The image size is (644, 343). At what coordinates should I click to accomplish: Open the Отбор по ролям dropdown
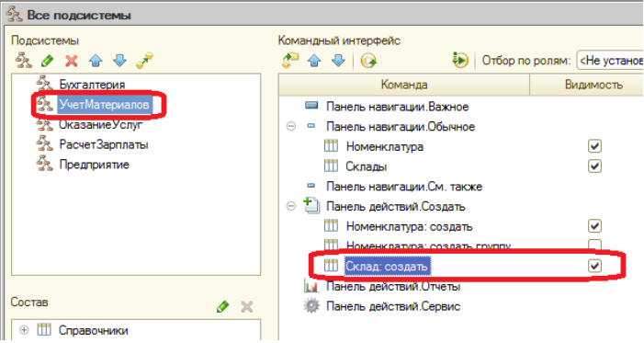coord(610,61)
